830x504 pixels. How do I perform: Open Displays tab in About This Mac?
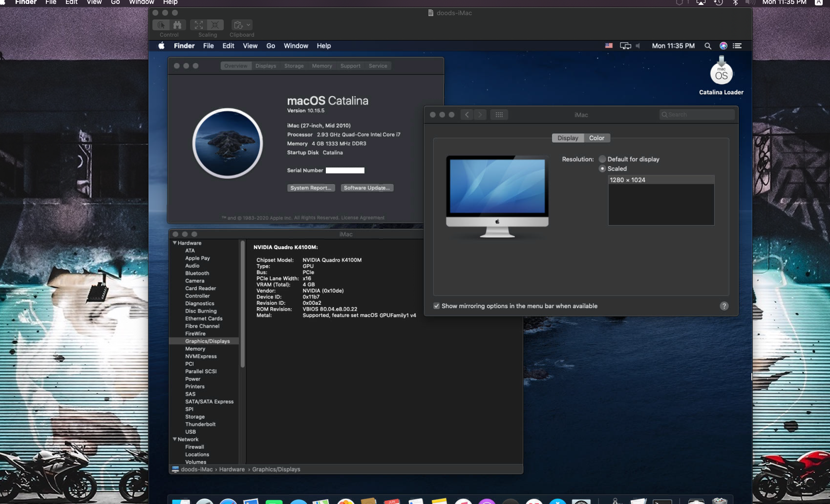point(266,66)
